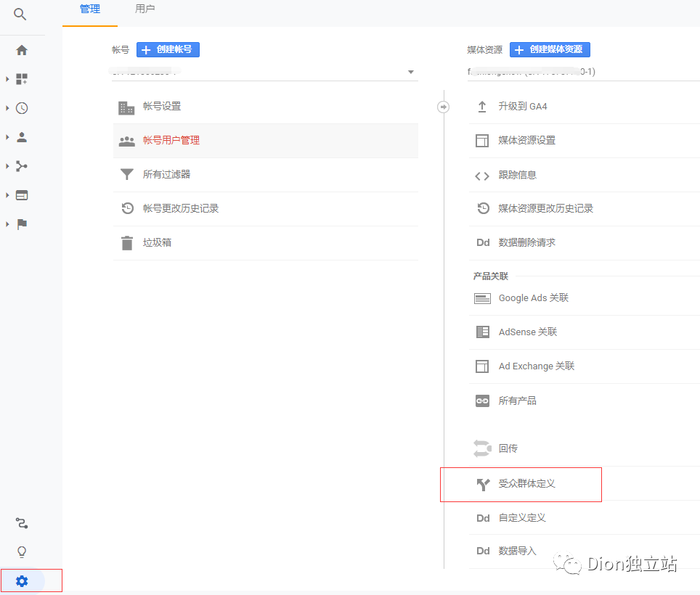
Task: Click the circular arrow between admin columns
Action: pyautogui.click(x=443, y=107)
